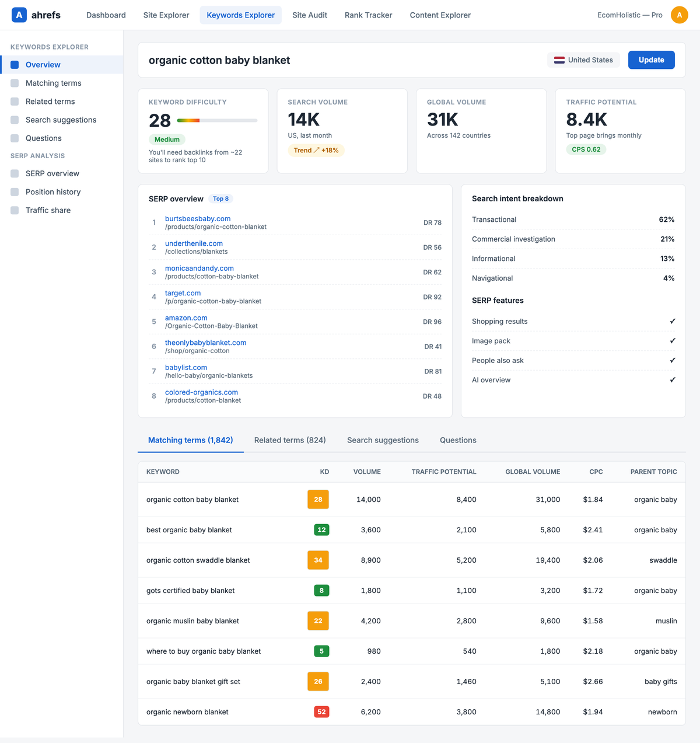The image size is (700, 743).
Task: Switch to the Related terms tab
Action: click(x=290, y=439)
